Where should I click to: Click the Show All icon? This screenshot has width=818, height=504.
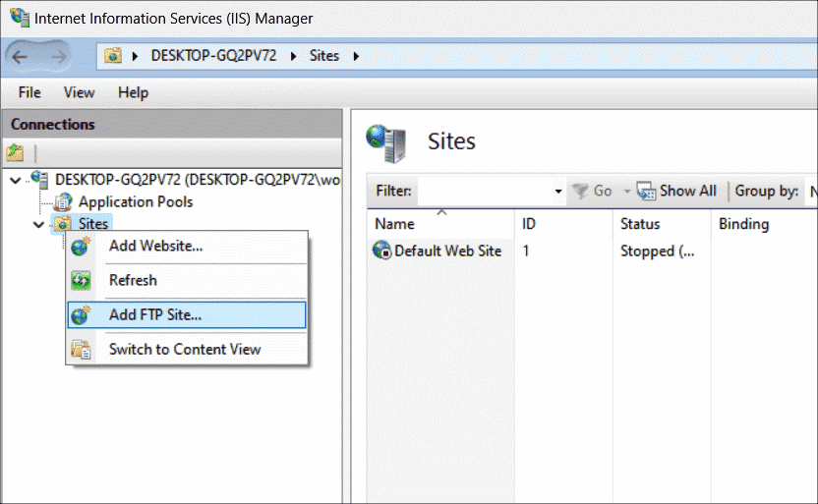(x=646, y=192)
